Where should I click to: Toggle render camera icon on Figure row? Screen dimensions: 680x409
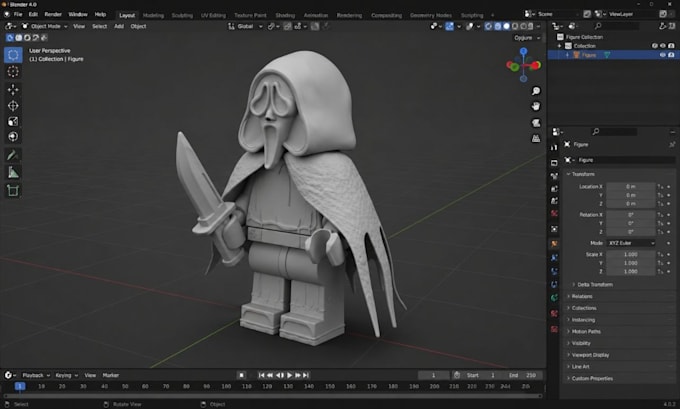tap(671, 55)
